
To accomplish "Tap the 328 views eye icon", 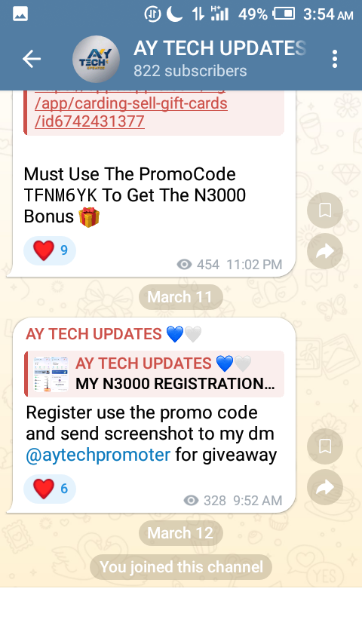I will point(191,500).
